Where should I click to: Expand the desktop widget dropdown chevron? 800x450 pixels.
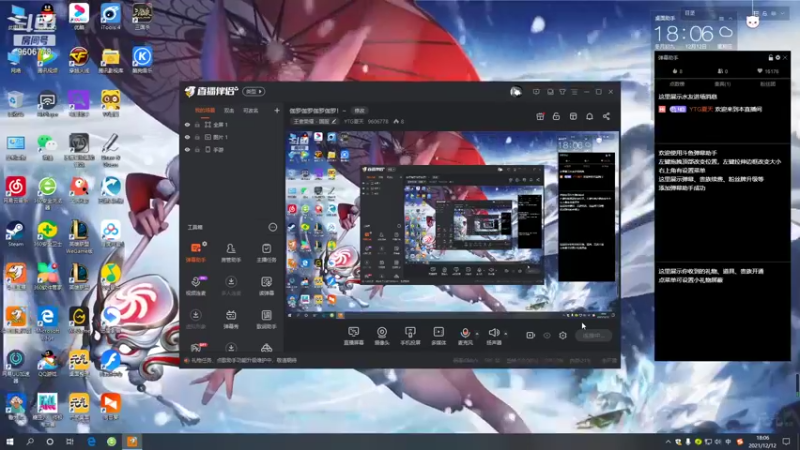point(782,13)
